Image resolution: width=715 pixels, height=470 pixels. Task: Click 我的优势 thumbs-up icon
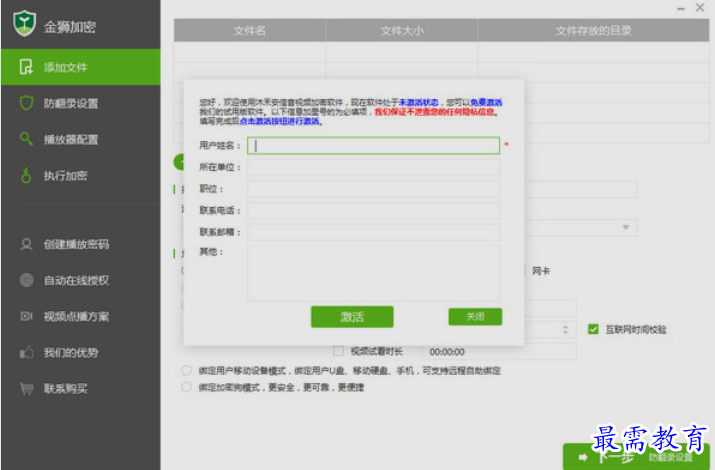[x=27, y=352]
